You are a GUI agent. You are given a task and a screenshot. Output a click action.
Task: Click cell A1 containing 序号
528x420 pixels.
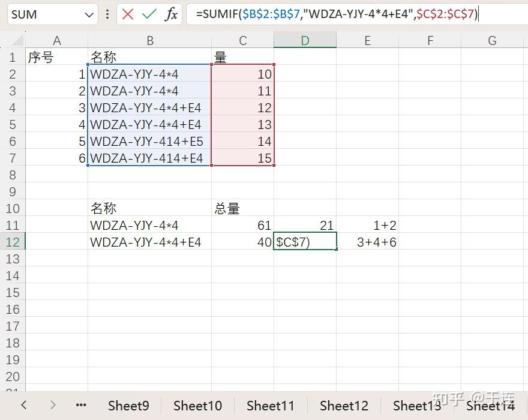pyautogui.click(x=56, y=56)
